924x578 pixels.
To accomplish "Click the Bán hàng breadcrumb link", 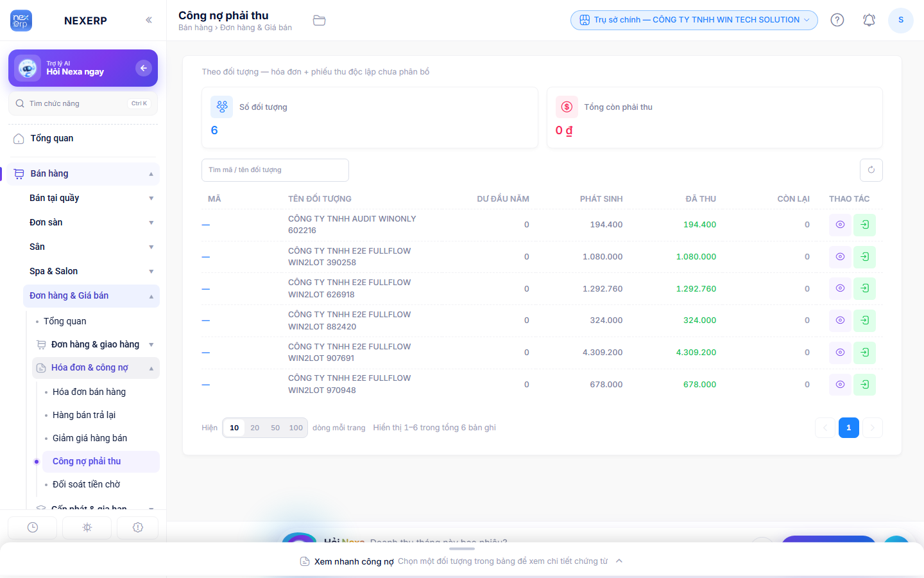I will [x=195, y=28].
